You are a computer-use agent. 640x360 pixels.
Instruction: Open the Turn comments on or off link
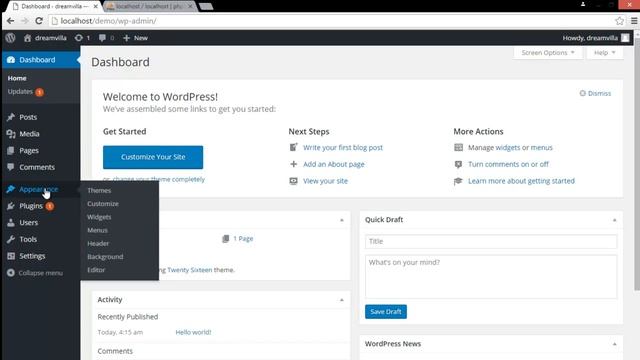click(508, 164)
